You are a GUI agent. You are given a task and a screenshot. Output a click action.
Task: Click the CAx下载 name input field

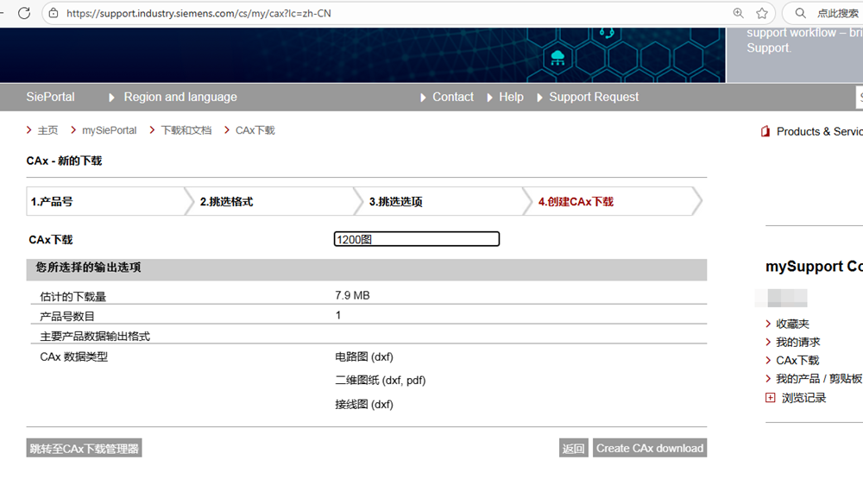[x=417, y=239]
